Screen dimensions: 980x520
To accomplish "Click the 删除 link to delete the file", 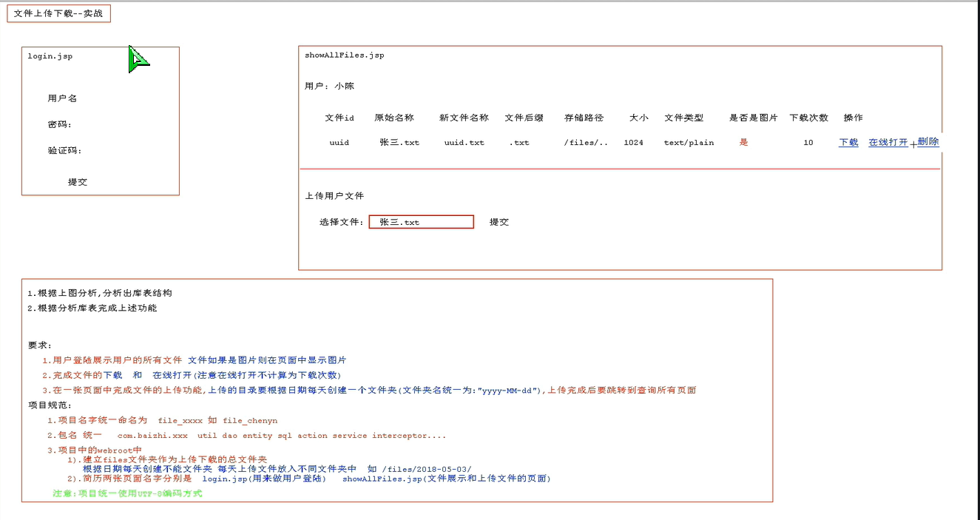I will tap(928, 141).
